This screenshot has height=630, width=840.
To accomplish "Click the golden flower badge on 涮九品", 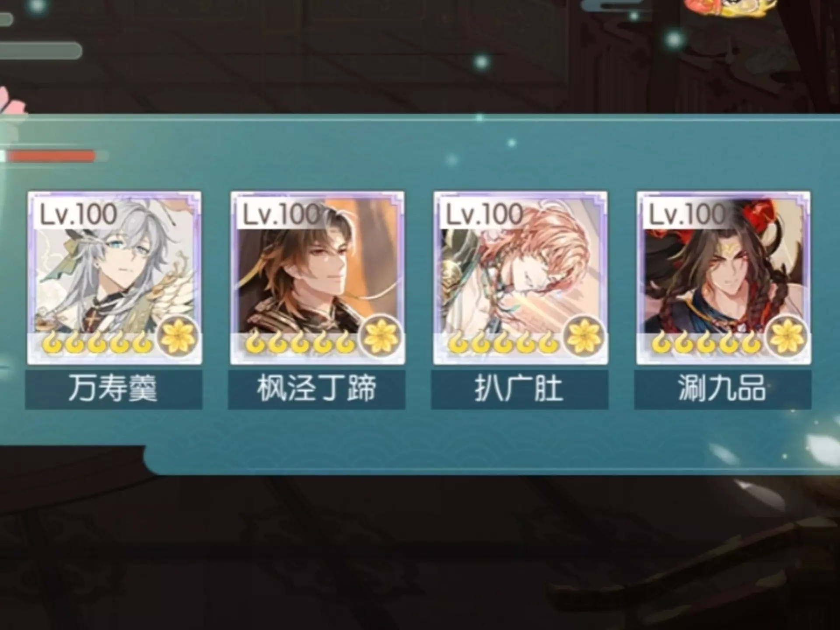I will (787, 337).
